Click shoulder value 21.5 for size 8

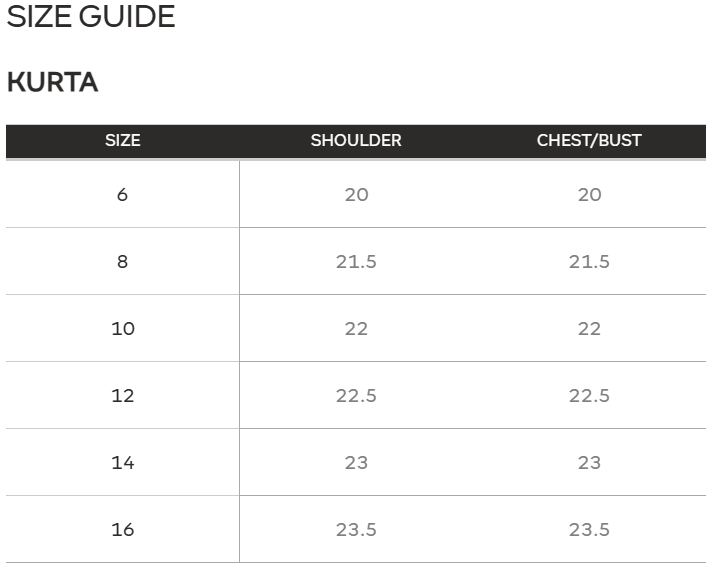[x=356, y=262]
